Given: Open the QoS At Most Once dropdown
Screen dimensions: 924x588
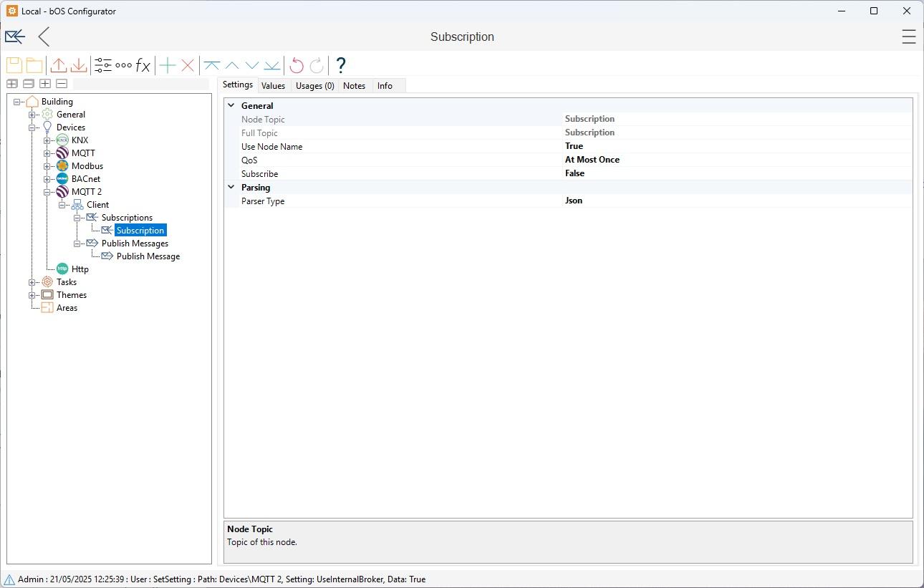Looking at the screenshot, I should tap(737, 160).
